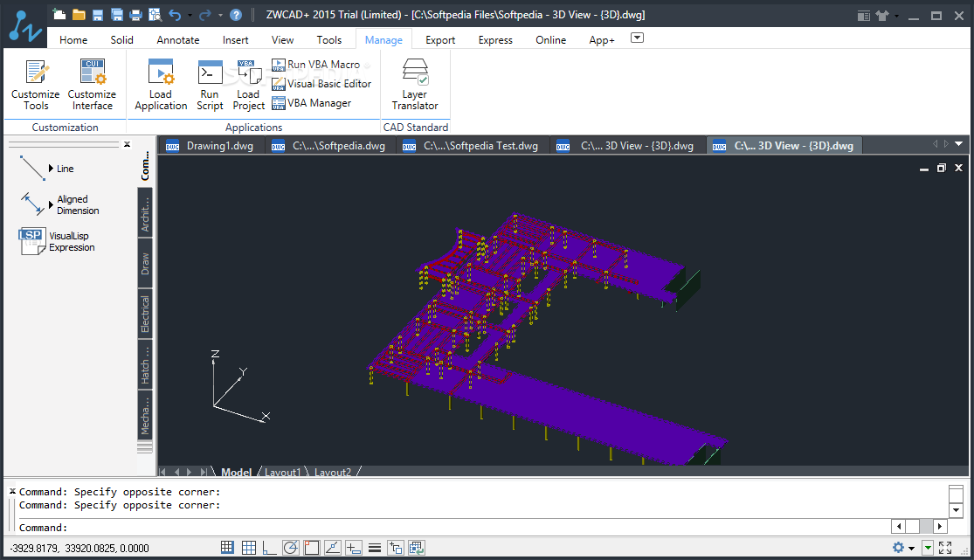Open the Visual Basic Editor
The image size is (974, 560).
321,84
